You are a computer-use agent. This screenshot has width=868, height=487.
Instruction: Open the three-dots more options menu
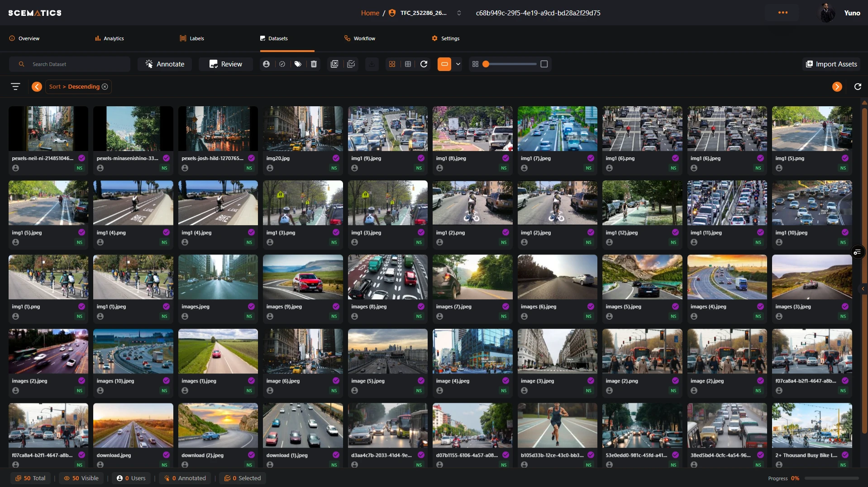pos(782,13)
